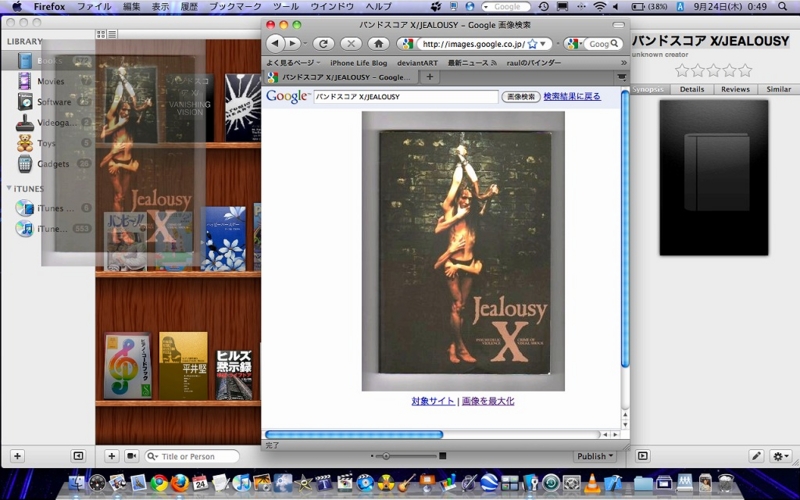The image size is (800, 500).
Task: Open the Firefox list all tabs button
Action: (621, 77)
